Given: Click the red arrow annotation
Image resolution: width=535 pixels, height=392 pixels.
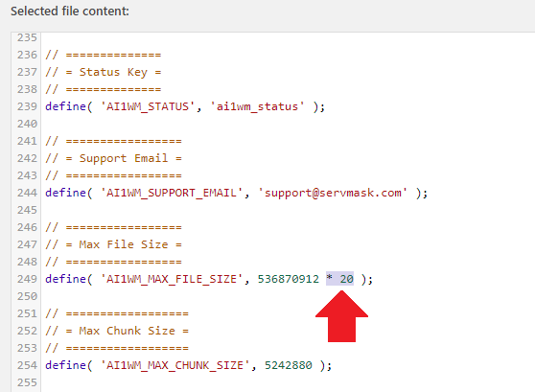Looking at the screenshot, I should click(341, 316).
